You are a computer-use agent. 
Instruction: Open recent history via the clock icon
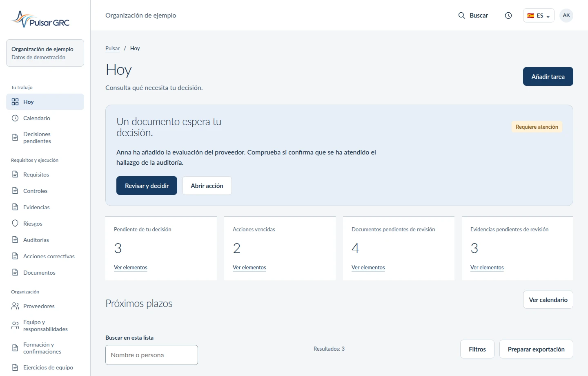coord(508,16)
